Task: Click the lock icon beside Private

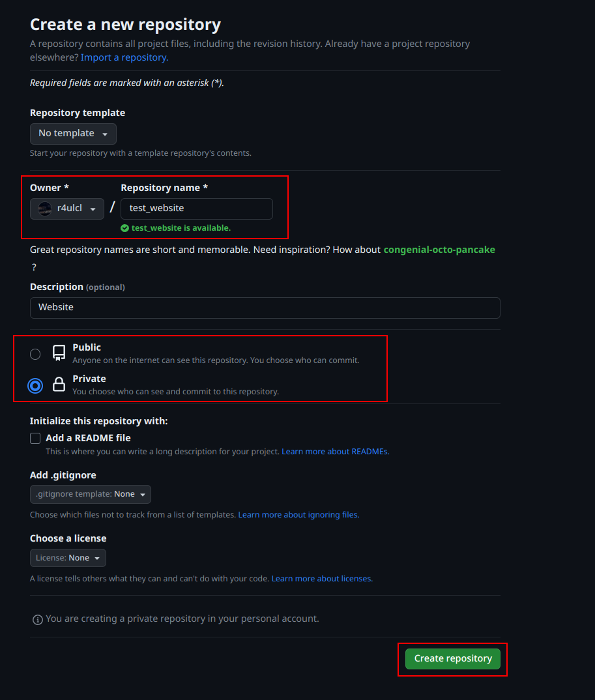Action: click(x=59, y=383)
